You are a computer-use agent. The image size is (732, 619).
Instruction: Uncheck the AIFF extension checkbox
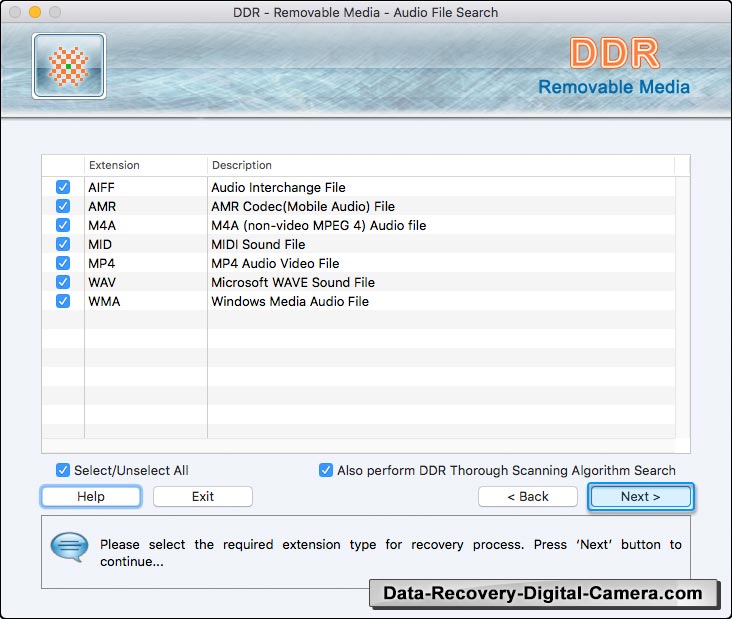pyautogui.click(x=63, y=187)
